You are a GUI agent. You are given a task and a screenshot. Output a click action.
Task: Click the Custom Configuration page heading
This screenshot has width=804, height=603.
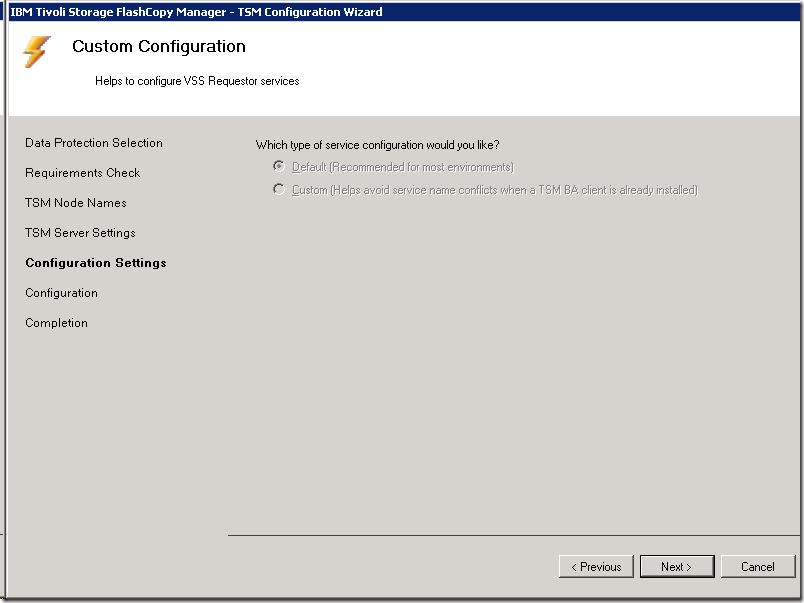pyautogui.click(x=159, y=47)
